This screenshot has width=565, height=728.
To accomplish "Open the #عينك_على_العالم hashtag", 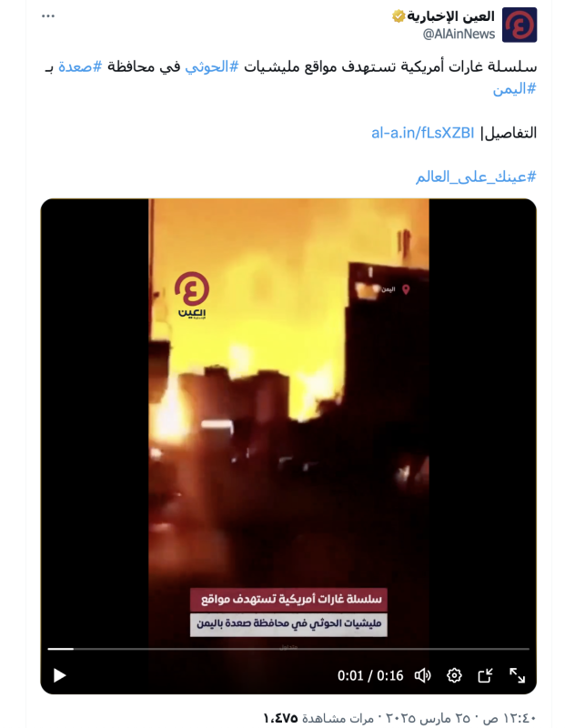I will click(x=476, y=177).
